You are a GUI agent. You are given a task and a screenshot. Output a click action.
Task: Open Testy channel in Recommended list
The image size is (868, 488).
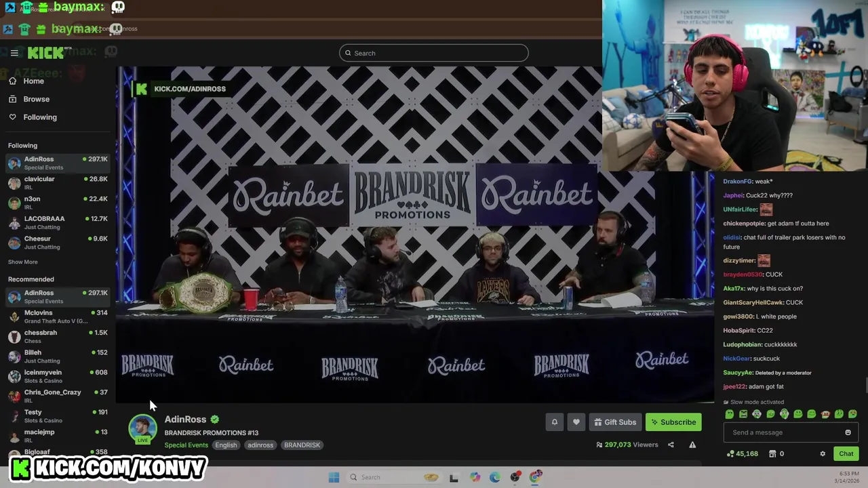coord(58,415)
